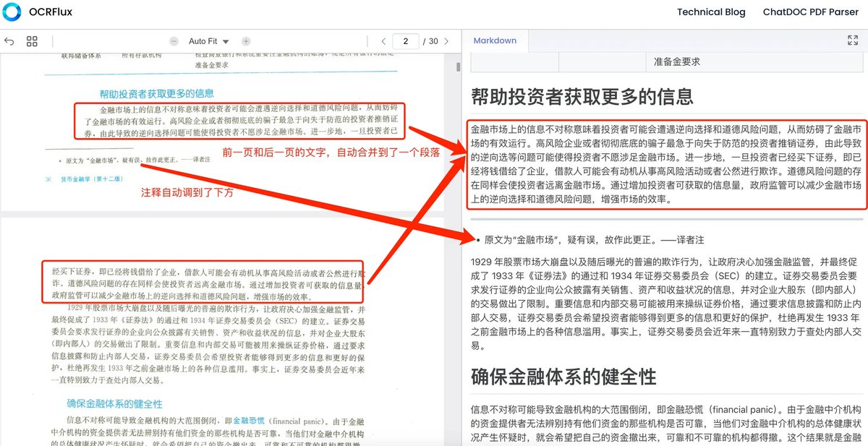
Task: Switch the Markdown output view on
Action: 495,41
